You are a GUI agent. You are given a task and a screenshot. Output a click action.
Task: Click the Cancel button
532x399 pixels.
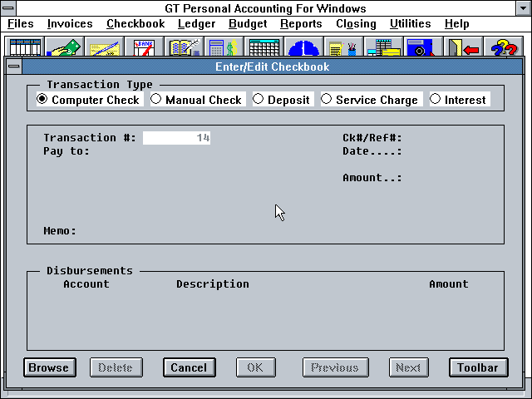coord(190,367)
